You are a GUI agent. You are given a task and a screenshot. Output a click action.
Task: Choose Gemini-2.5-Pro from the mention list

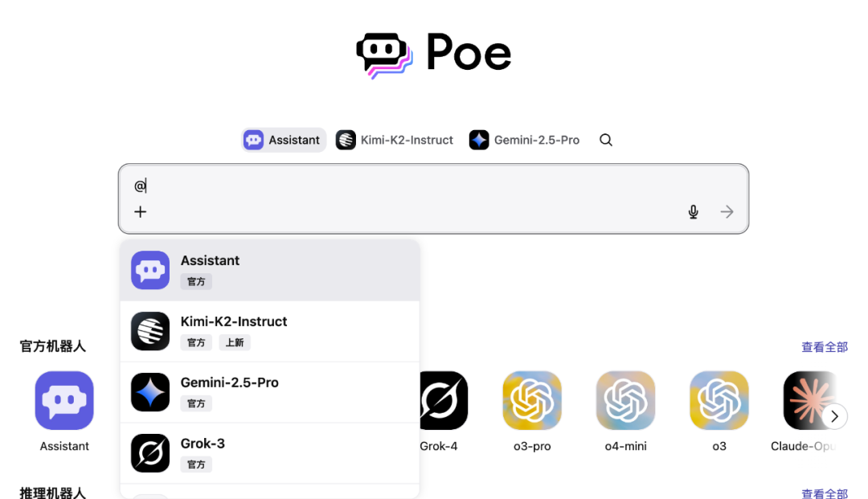[x=269, y=392]
